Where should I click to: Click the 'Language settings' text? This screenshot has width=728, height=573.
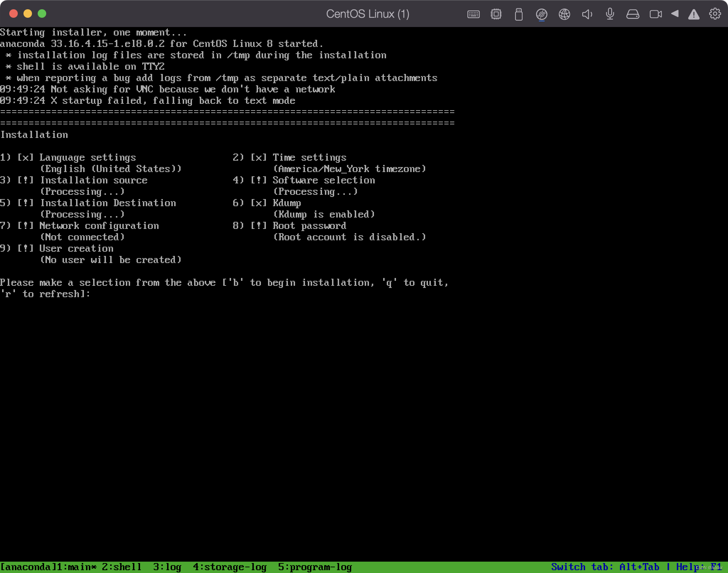pyautogui.click(x=88, y=157)
